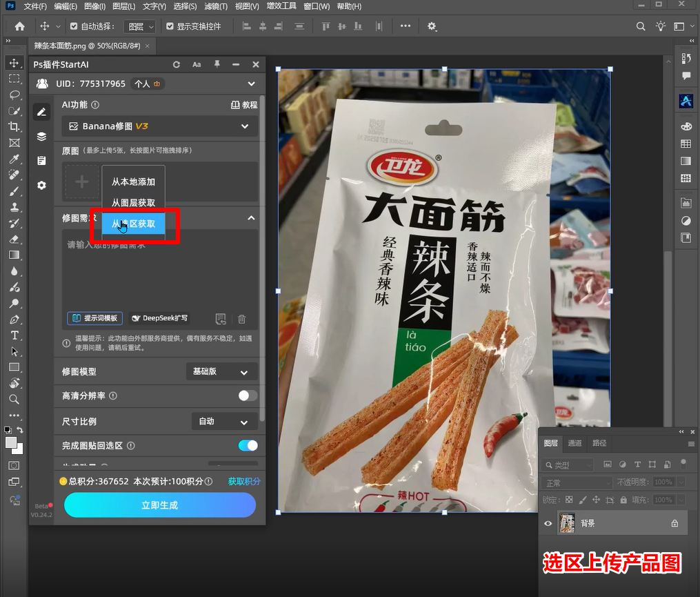700x597 pixels.
Task: Click the Home icon in options bar
Action: [19, 26]
